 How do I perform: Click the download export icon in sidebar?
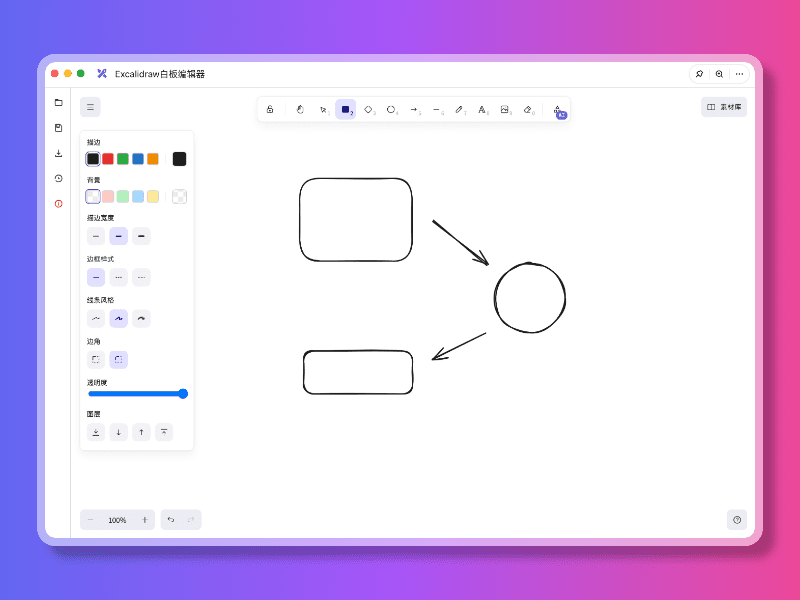point(59,153)
